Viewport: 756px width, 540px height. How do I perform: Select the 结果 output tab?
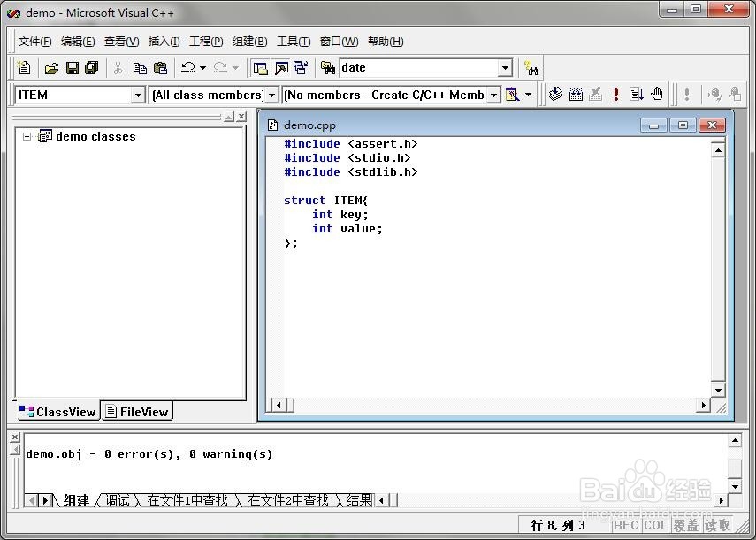coord(359,500)
